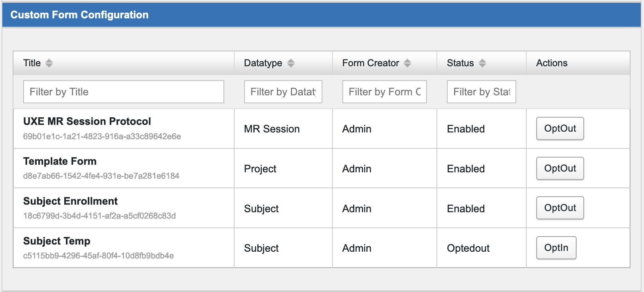Click the Optedout status cell

[468, 248]
